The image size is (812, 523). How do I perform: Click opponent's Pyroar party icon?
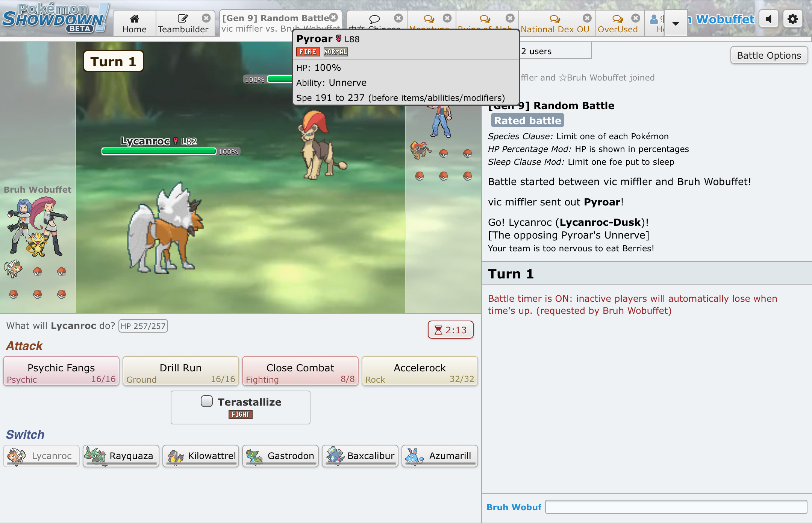420,150
